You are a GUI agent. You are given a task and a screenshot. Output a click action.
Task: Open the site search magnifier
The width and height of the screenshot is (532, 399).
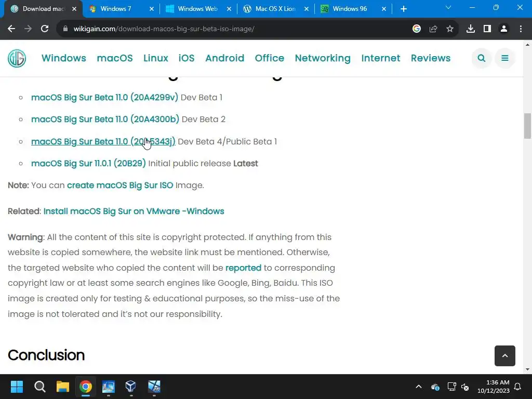click(482, 58)
